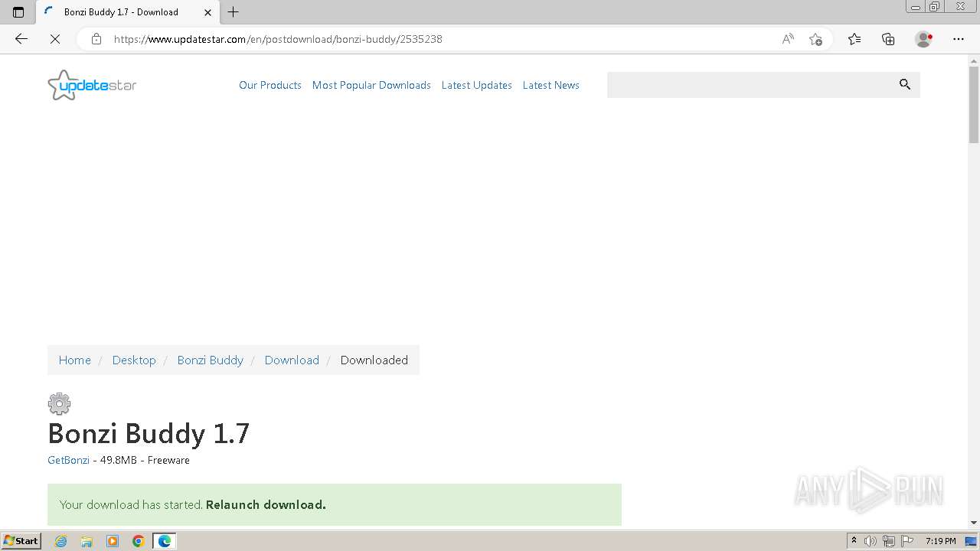The image size is (980, 551).
Task: Click Relaunch download
Action: [266, 504]
